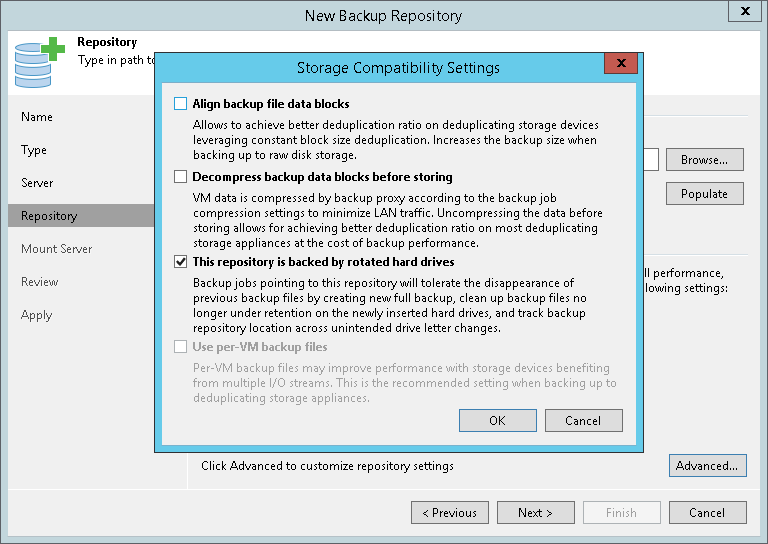Click 'This repository is backed by rotated hard drives' label
Viewport: 768px width, 544px height.
click(323, 262)
